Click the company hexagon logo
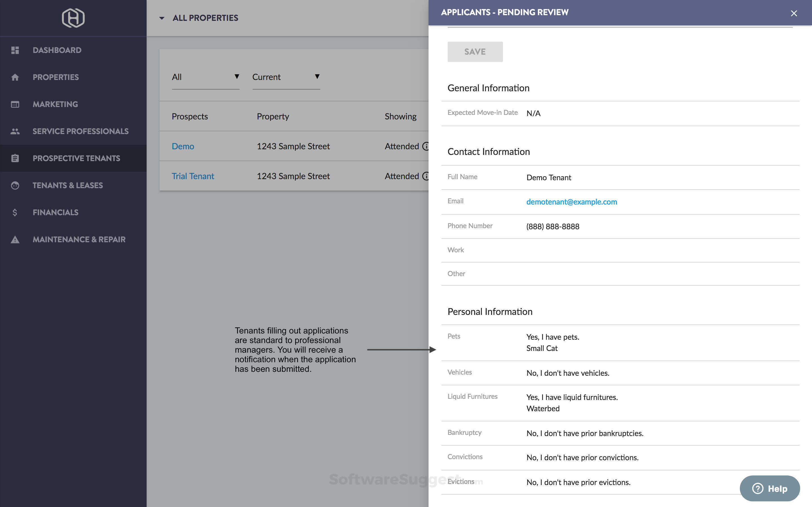The height and width of the screenshot is (507, 812). coord(73,18)
